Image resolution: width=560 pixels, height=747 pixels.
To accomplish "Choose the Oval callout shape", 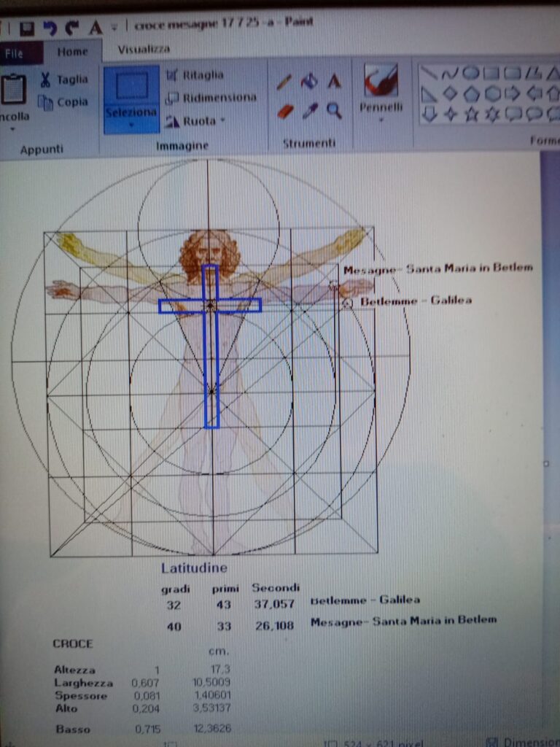I will (x=534, y=114).
